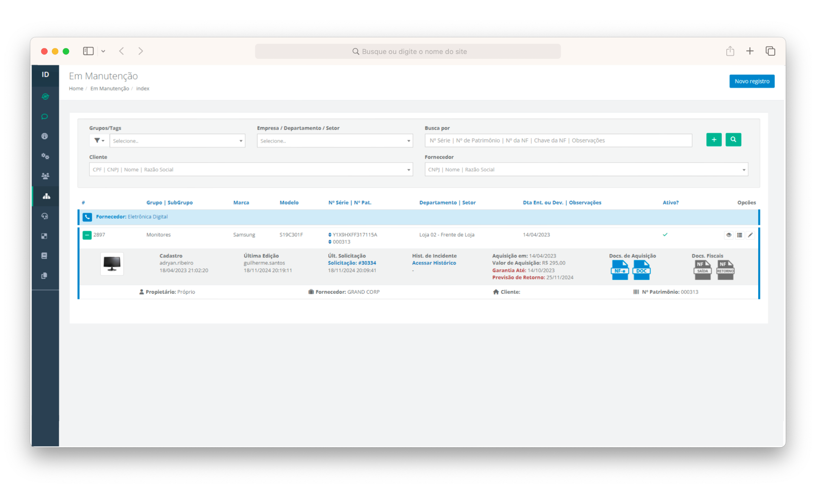This screenshot has height=504, width=816.
Task: Open Em Manutenção breadcrumb link
Action: pos(110,88)
